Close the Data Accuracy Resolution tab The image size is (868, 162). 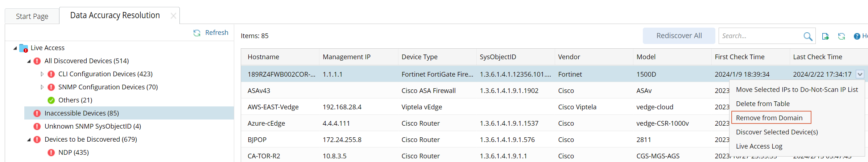[x=173, y=16]
